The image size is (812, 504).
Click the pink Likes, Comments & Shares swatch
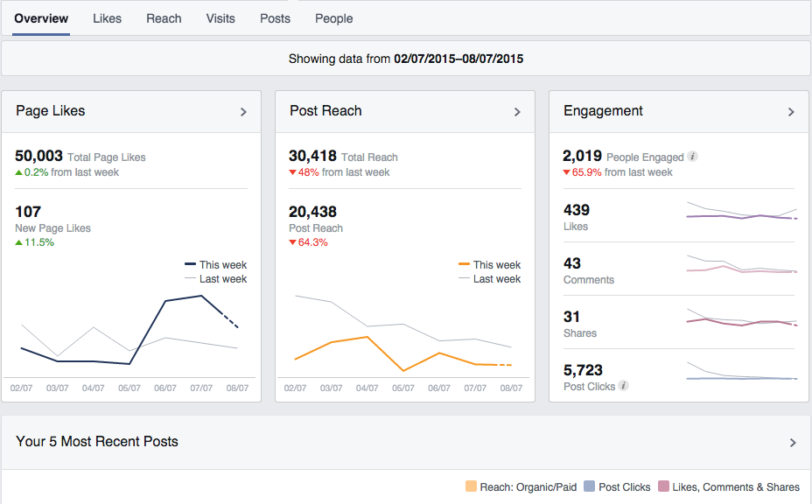[x=663, y=487]
